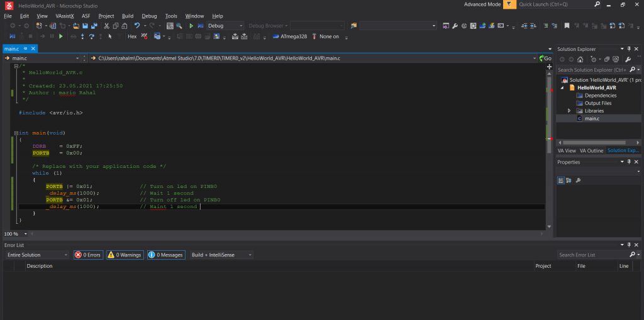Expand the Libraries tree node
The height and width of the screenshot is (320, 644).
pos(569,111)
